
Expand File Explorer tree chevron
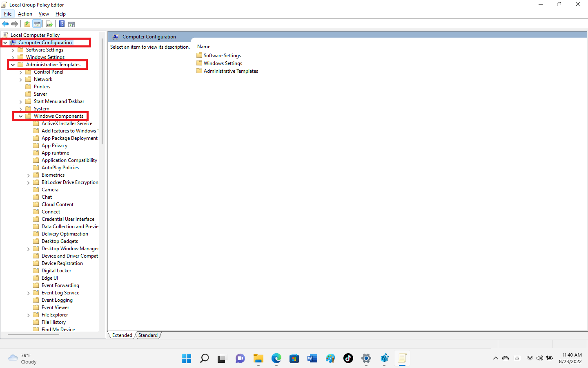pyautogui.click(x=28, y=315)
